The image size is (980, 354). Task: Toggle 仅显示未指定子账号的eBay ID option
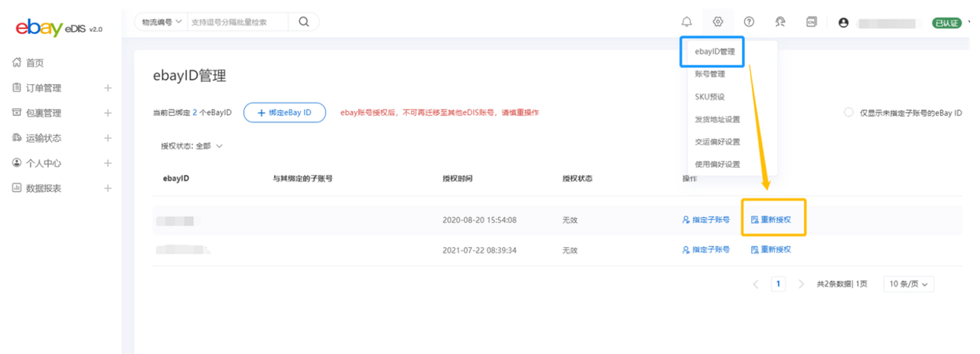(848, 113)
